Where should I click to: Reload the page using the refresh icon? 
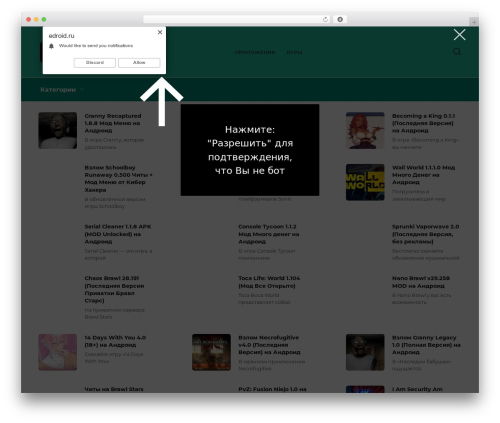pyautogui.click(x=325, y=20)
